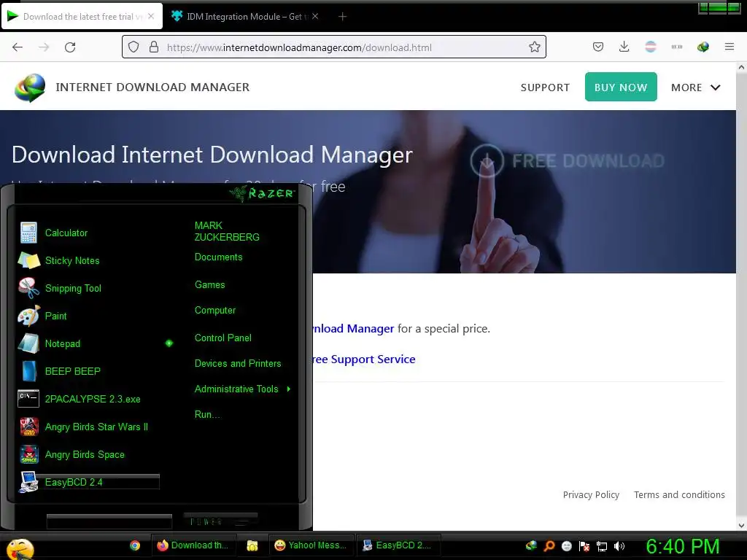Open the tracking protection shield

coord(133,47)
